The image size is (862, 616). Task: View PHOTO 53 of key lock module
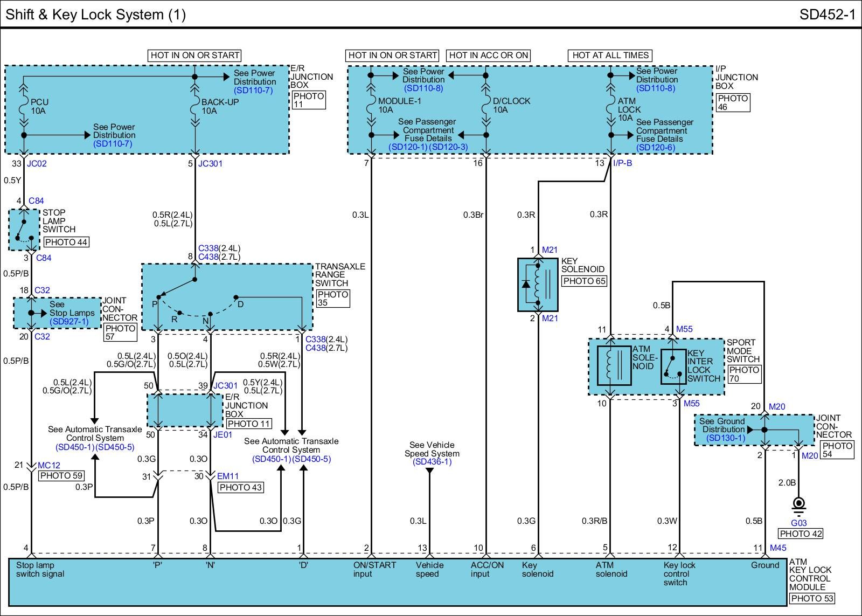[811, 598]
